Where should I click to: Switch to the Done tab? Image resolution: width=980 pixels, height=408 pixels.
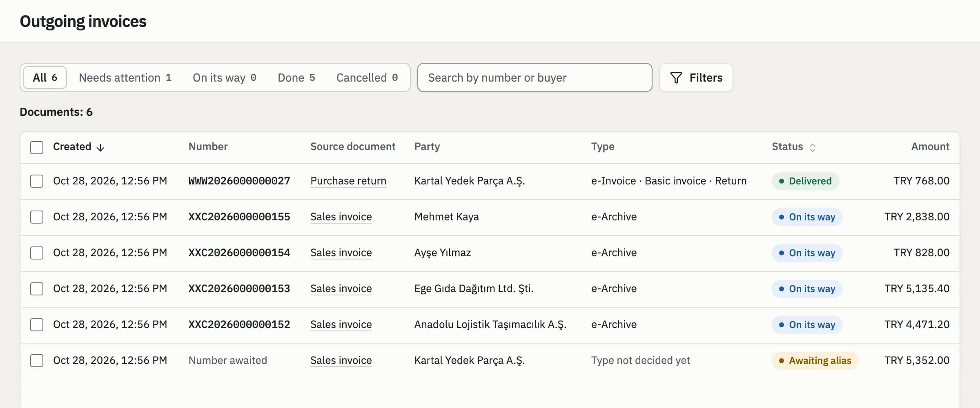296,78
